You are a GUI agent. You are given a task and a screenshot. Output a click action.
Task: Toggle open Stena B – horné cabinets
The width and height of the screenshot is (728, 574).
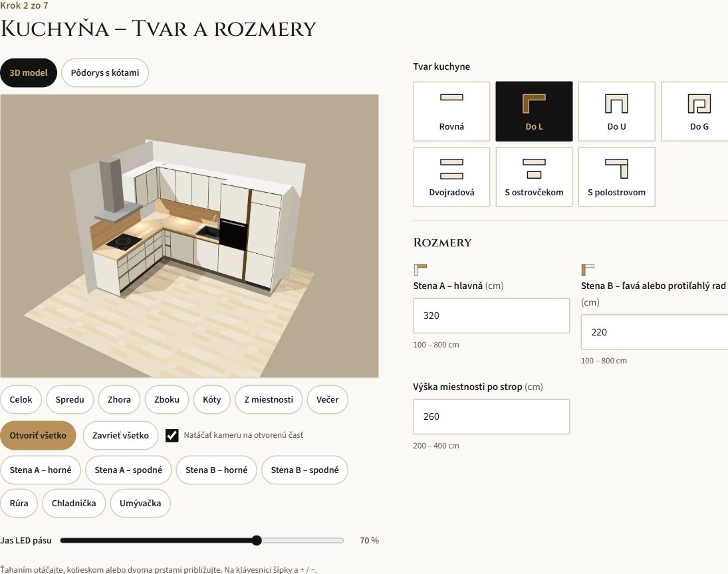coord(216,470)
